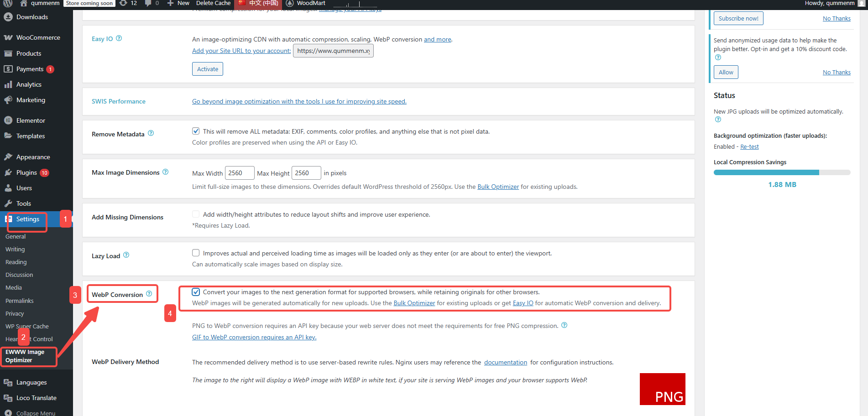
Task: Click the Activate button for Easy IO
Action: pos(207,68)
